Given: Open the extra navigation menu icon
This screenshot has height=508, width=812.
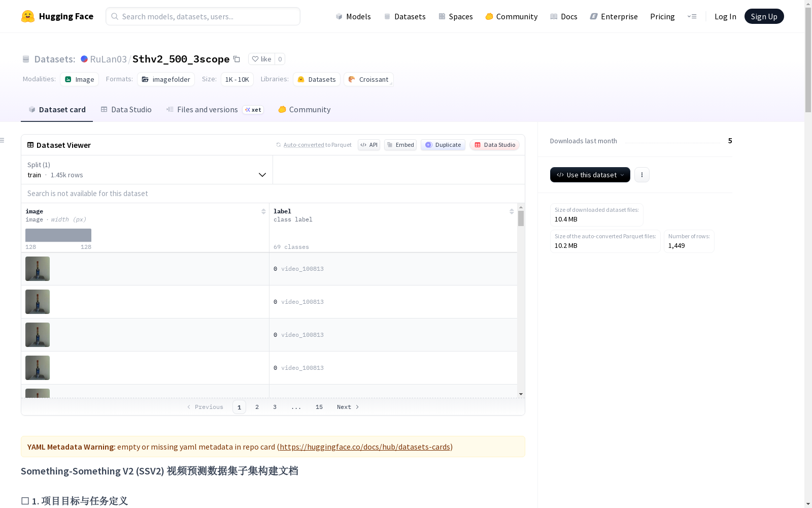Looking at the screenshot, I should point(692,16).
